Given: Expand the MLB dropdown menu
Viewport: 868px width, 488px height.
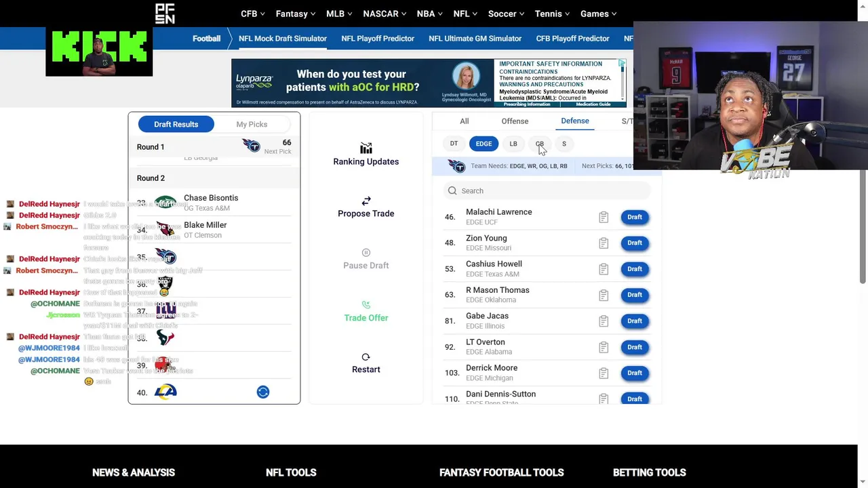Looking at the screenshot, I should [x=339, y=14].
